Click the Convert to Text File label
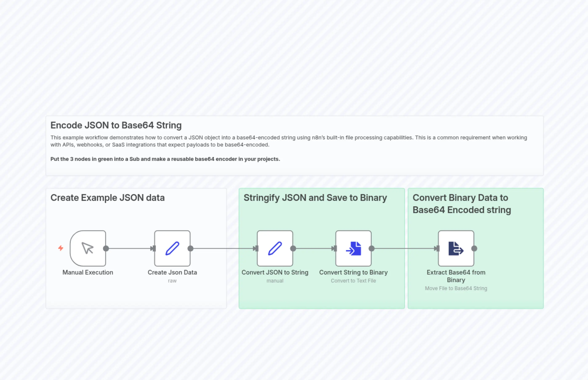The width and height of the screenshot is (588, 380). pyautogui.click(x=353, y=281)
